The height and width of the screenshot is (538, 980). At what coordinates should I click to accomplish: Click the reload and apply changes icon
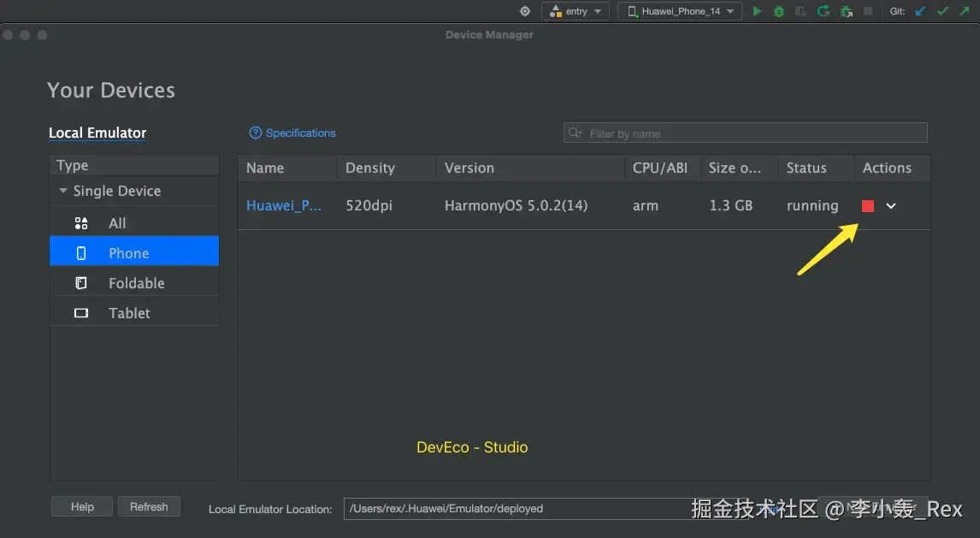824,11
